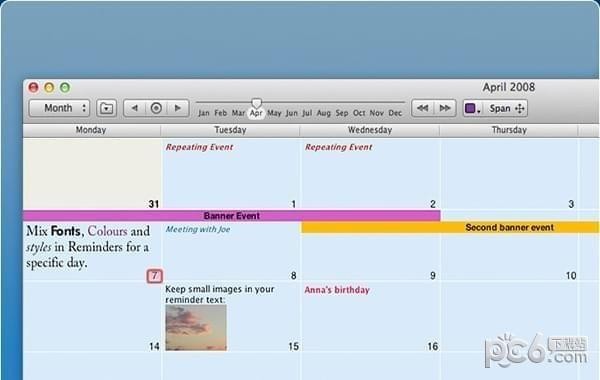This screenshot has width=600, height=380.
Task: Click day number 15
Action: point(293,347)
